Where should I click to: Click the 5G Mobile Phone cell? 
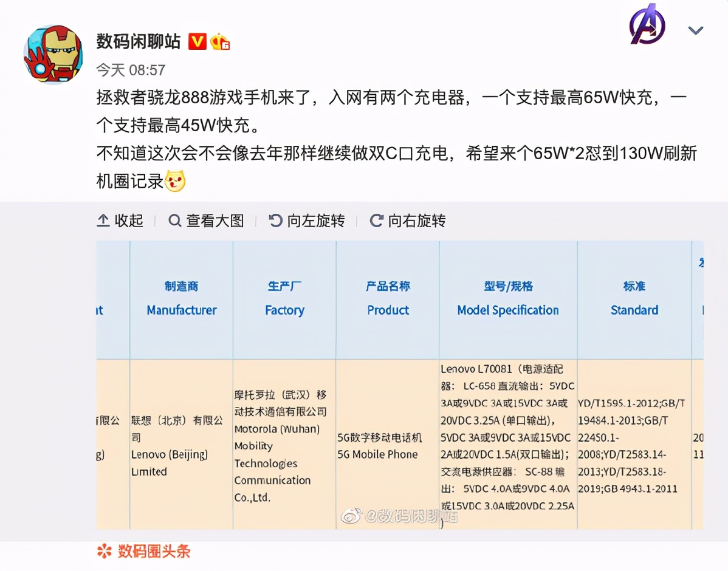click(x=388, y=445)
